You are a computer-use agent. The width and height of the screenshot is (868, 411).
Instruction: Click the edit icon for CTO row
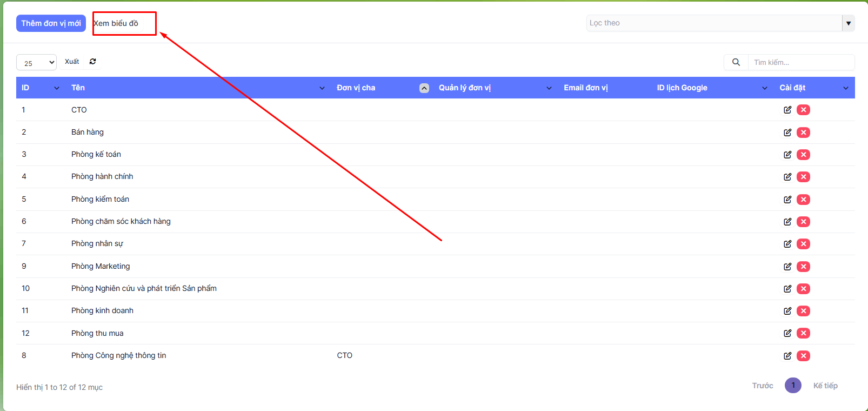(x=787, y=110)
